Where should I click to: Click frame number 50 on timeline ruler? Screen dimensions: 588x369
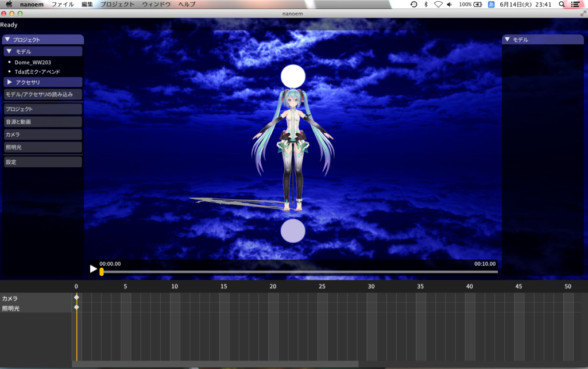(x=568, y=286)
